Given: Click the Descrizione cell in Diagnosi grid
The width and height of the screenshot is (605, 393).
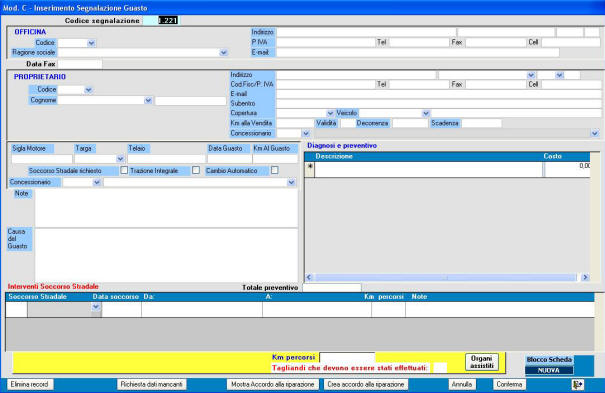Looking at the screenshot, I should click(428, 170).
